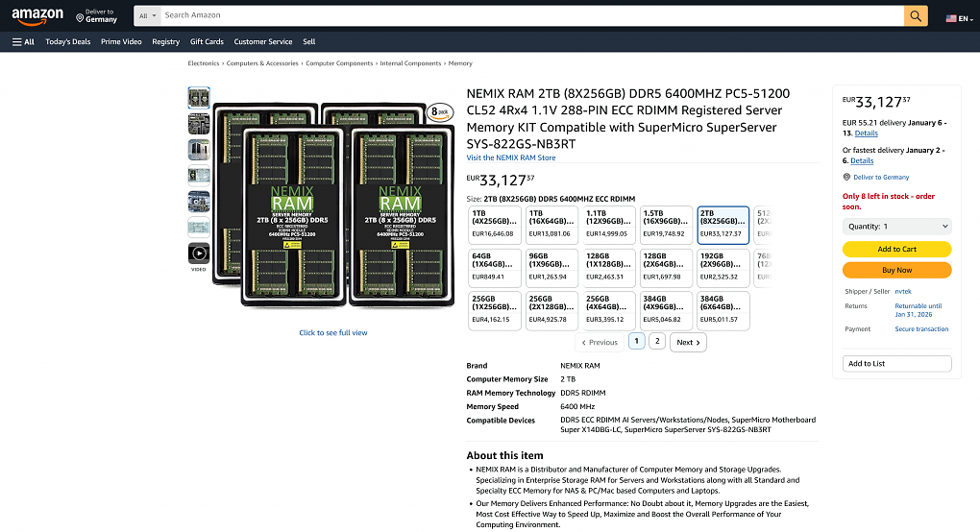Open the EN language flag selector
This screenshot has height=532, width=980.
(x=959, y=18)
